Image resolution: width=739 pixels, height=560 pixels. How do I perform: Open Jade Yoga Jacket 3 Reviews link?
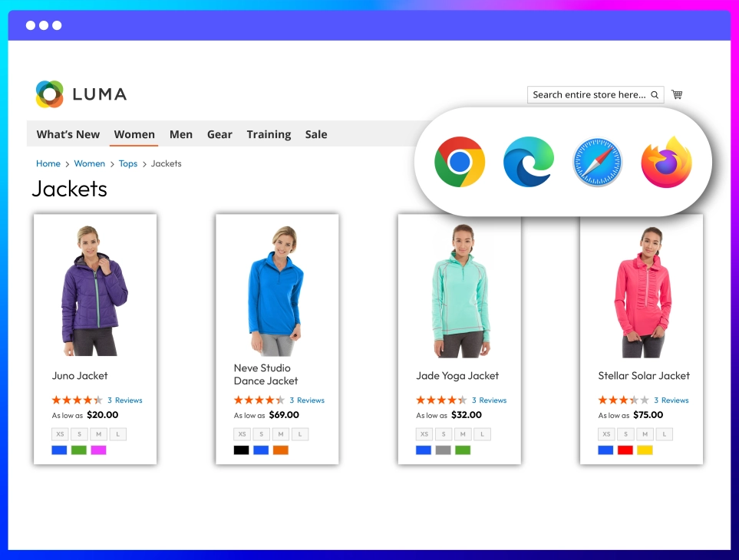489,400
